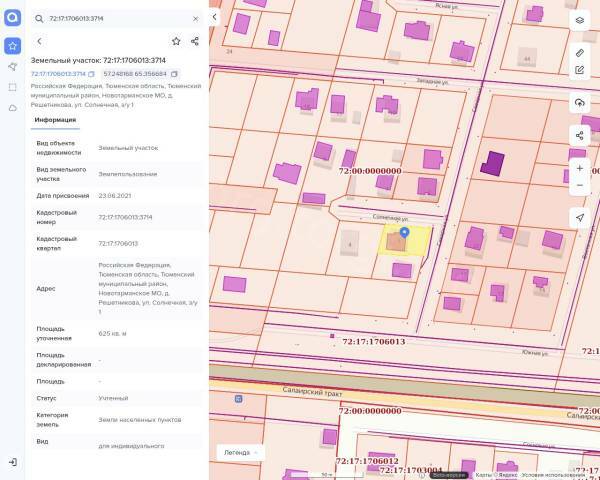Switch to the Информация tab
The height and width of the screenshot is (480, 600).
coord(55,120)
